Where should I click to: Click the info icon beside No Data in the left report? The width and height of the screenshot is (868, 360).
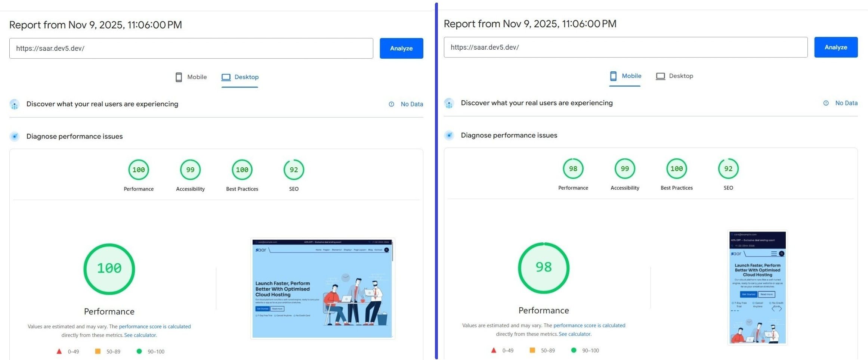(391, 104)
